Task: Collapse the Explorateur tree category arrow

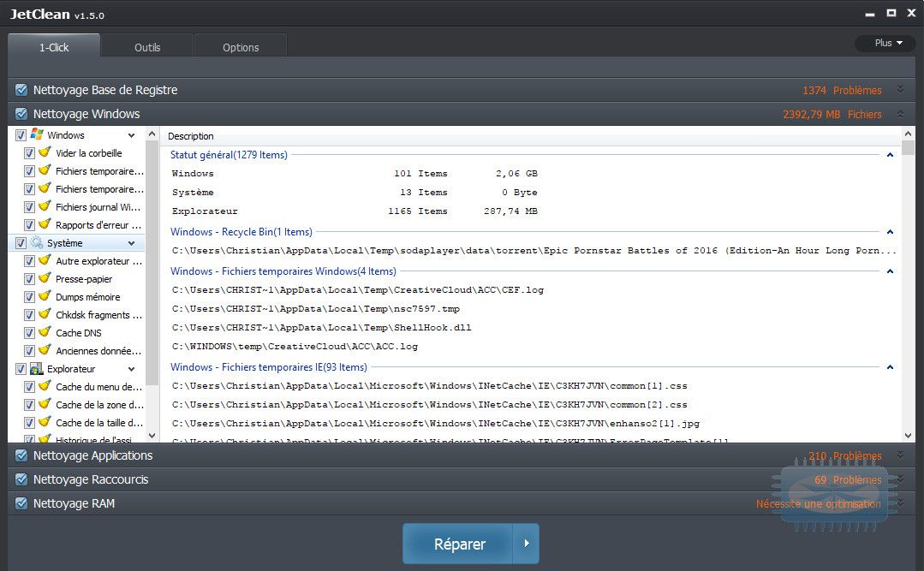Action: 131,370
